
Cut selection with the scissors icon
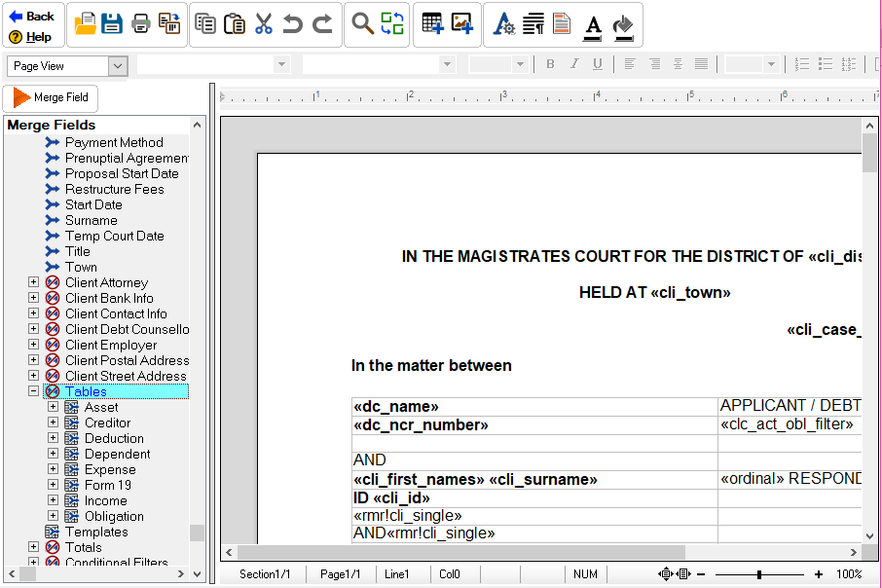262,21
